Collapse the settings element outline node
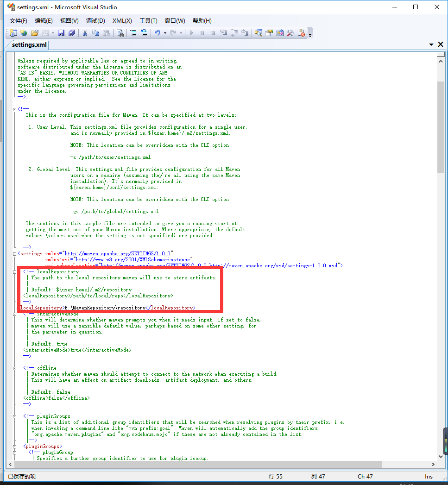The width and height of the screenshot is (448, 485). click(x=14, y=254)
